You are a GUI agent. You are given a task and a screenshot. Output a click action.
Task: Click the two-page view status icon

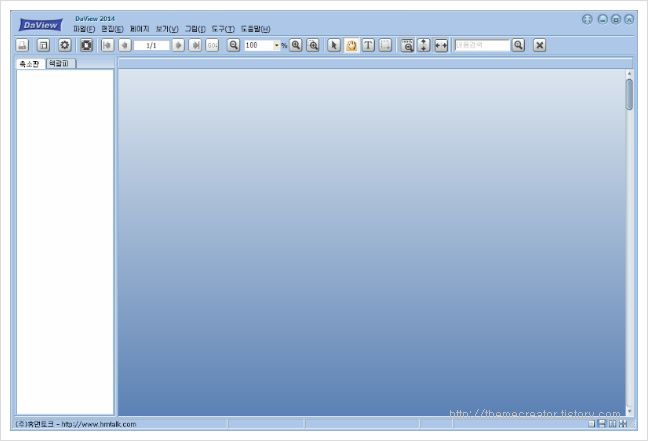click(x=612, y=424)
